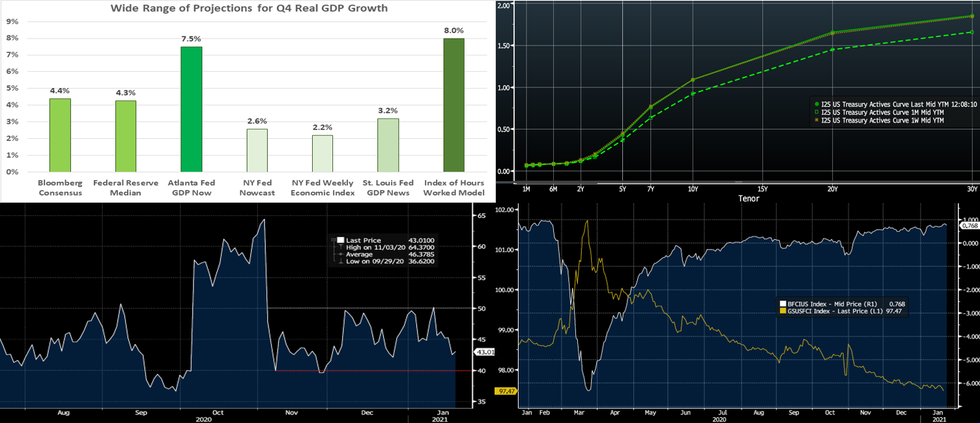Click the 10Y tenor axis label
This screenshot has width=980, height=423.
click(x=692, y=189)
